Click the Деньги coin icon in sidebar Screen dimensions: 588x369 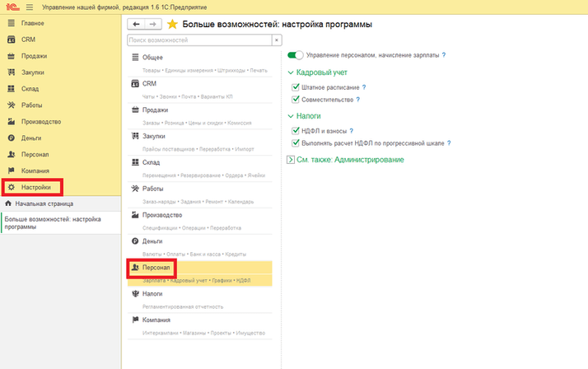point(12,138)
